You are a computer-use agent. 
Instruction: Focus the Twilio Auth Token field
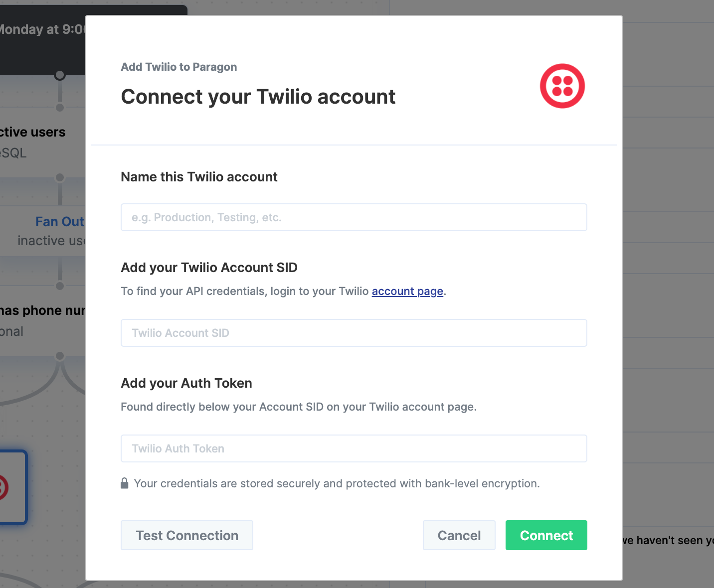[354, 448]
